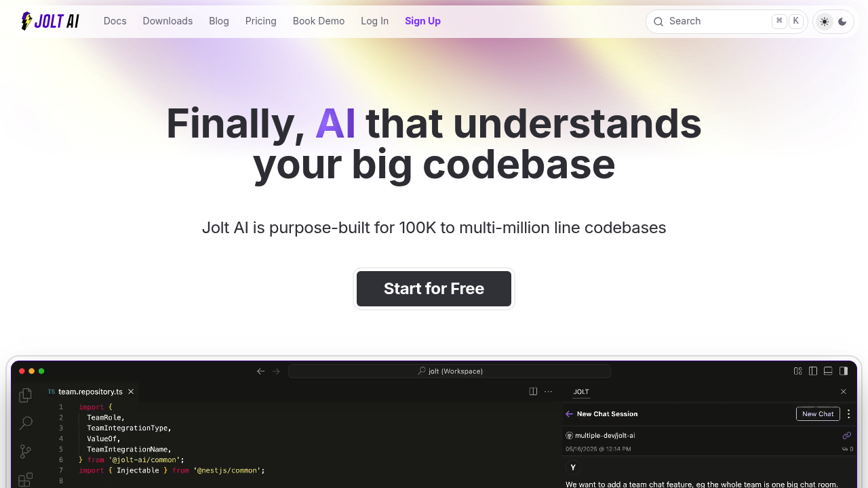
Task: Switch to light theme sun icon
Action: click(824, 22)
